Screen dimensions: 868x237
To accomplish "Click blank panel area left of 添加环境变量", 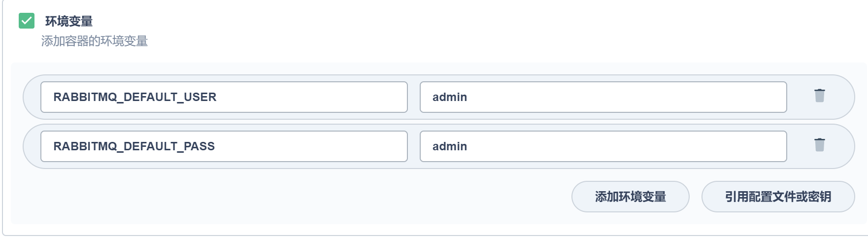I will (296, 197).
